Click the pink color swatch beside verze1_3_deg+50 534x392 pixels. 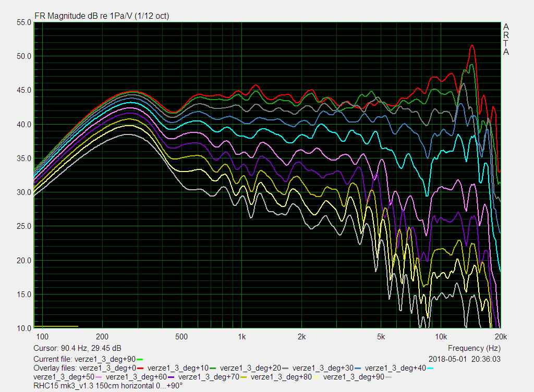[99, 377]
